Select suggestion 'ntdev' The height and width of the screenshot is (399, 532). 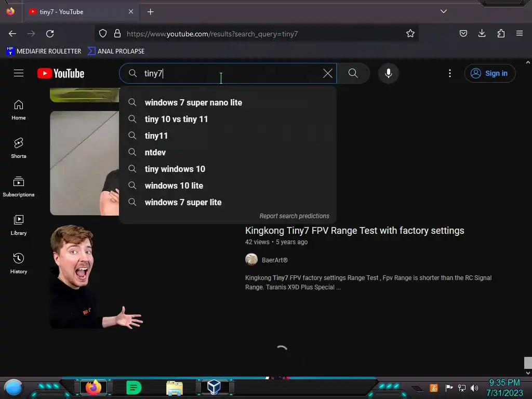(x=228, y=152)
